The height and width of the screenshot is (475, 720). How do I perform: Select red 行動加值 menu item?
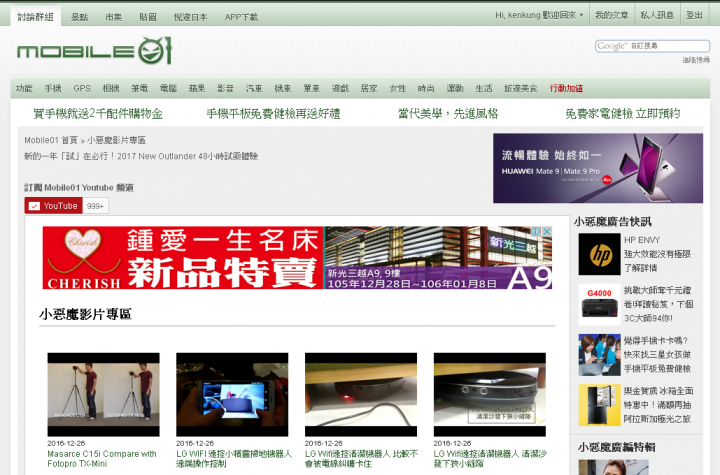566,88
